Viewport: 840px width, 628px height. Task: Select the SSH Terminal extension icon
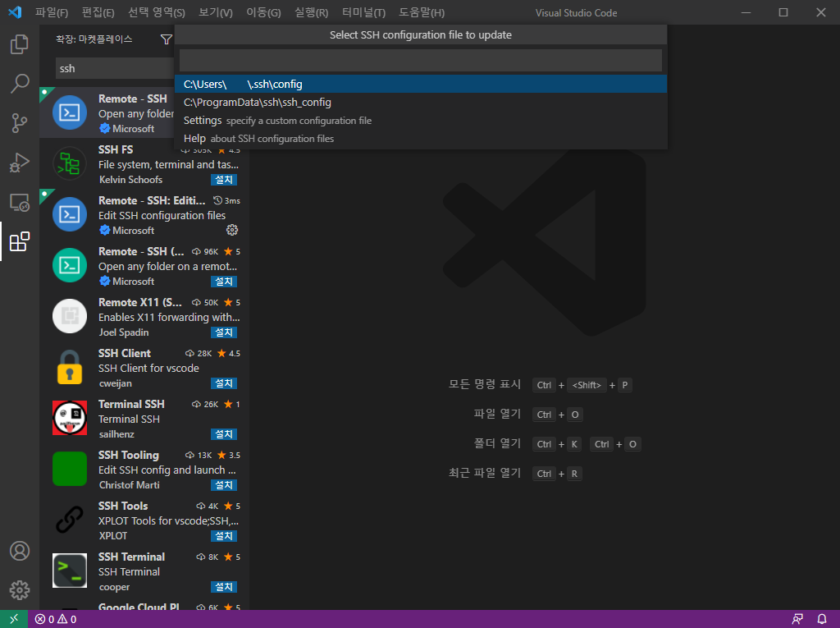pos(70,571)
